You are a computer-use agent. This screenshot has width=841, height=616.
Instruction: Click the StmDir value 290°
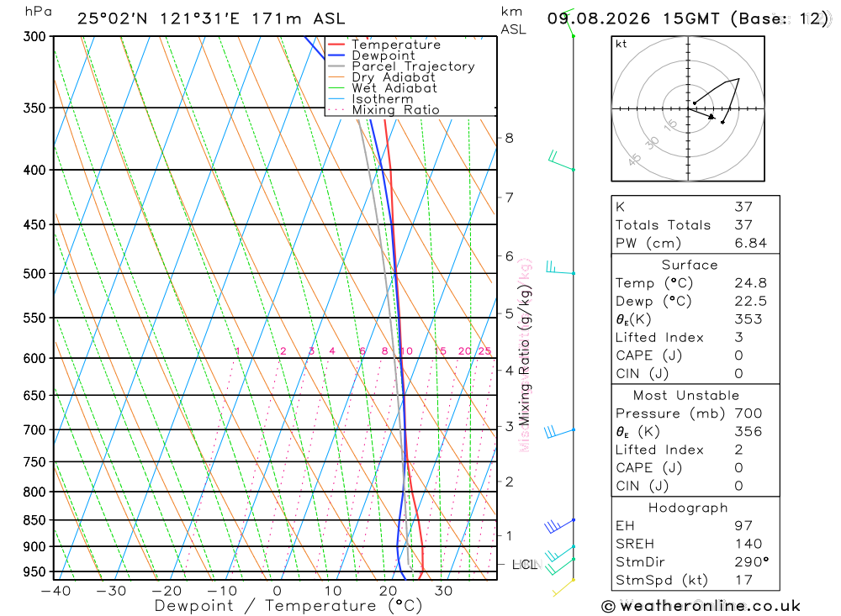click(x=751, y=562)
